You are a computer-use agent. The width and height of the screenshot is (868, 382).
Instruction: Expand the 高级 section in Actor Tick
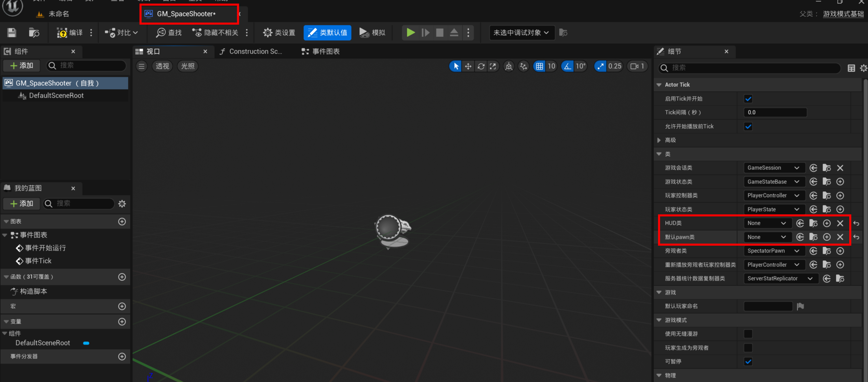pyautogui.click(x=659, y=140)
